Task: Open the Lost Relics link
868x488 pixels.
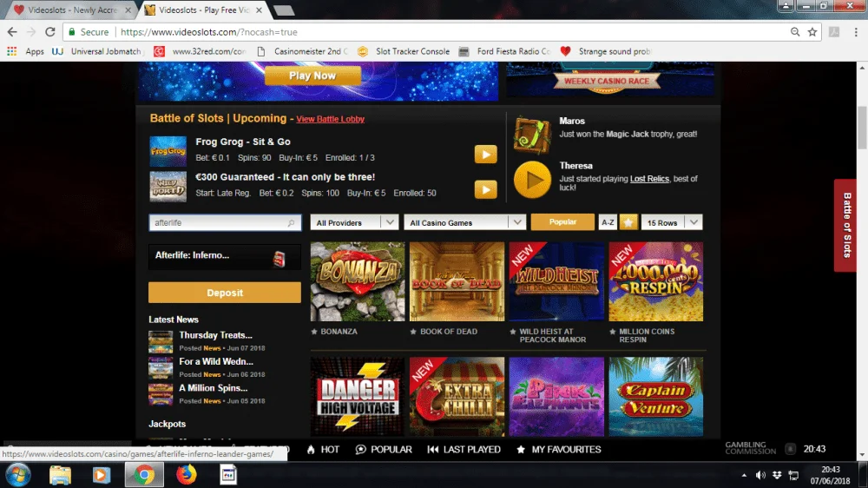Action: pos(649,179)
